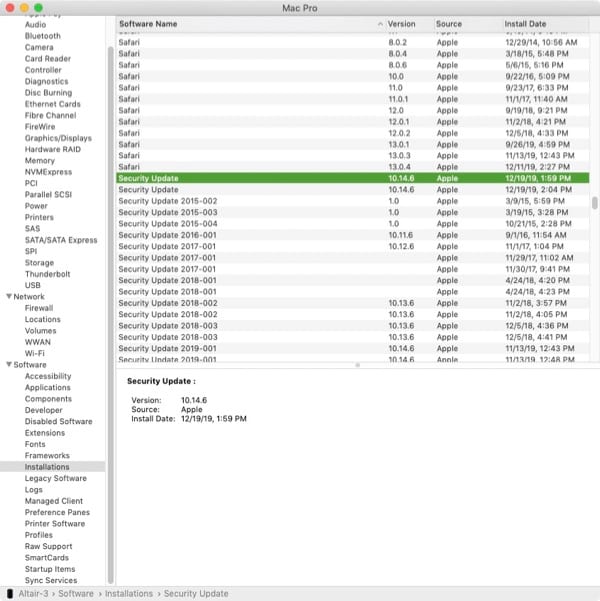
Task: Select NVMExpress in the sidebar
Action: point(48,172)
